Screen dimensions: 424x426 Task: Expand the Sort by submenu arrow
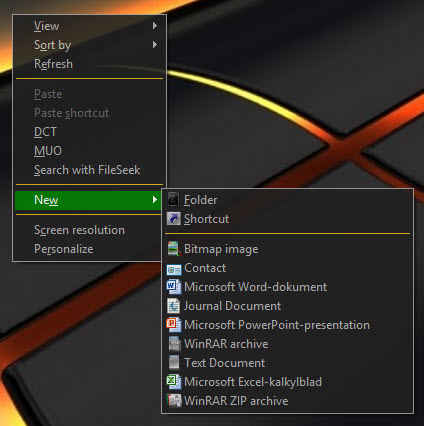[155, 44]
